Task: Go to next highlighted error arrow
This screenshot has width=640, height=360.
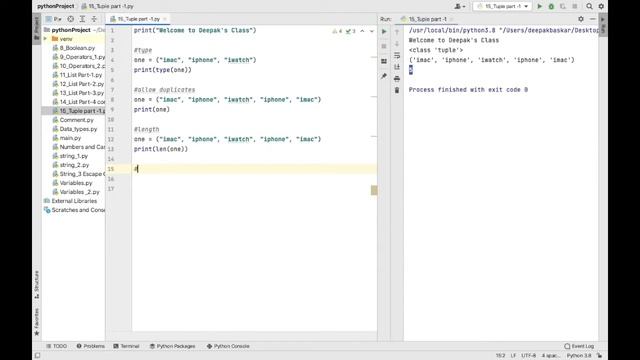Action: pos(371,31)
